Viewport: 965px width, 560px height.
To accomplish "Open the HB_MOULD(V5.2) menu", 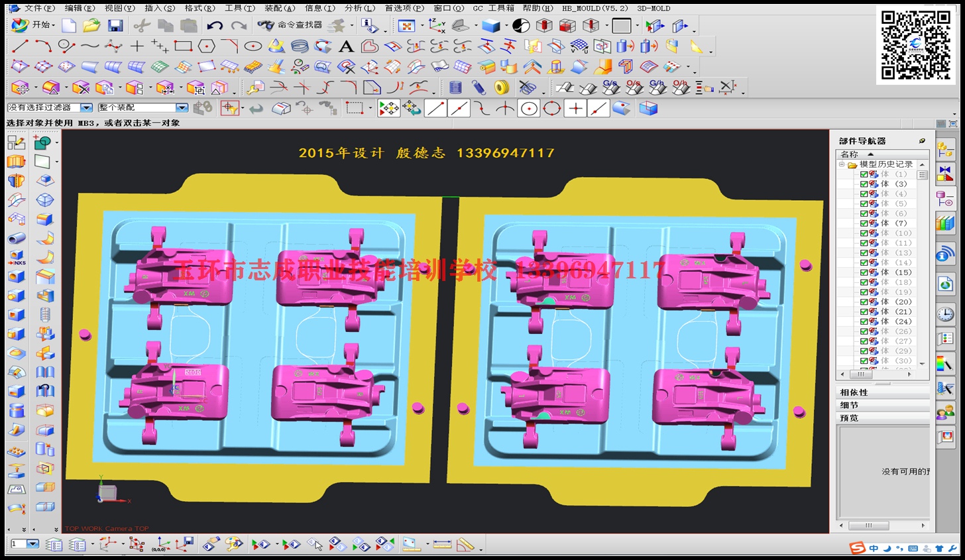I will (x=595, y=8).
